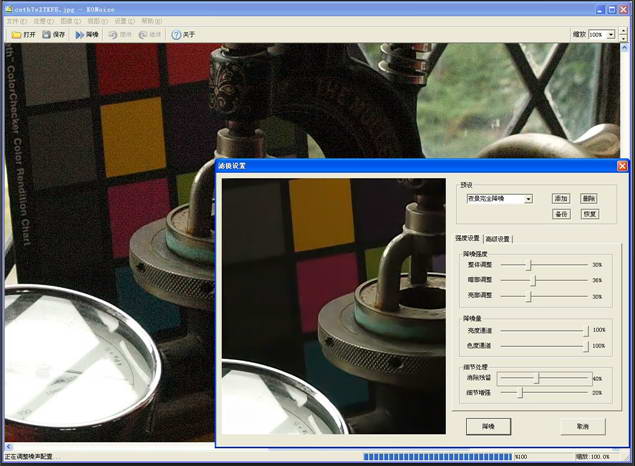
Task: Switch to the 强度设置 tab
Action: 467,238
